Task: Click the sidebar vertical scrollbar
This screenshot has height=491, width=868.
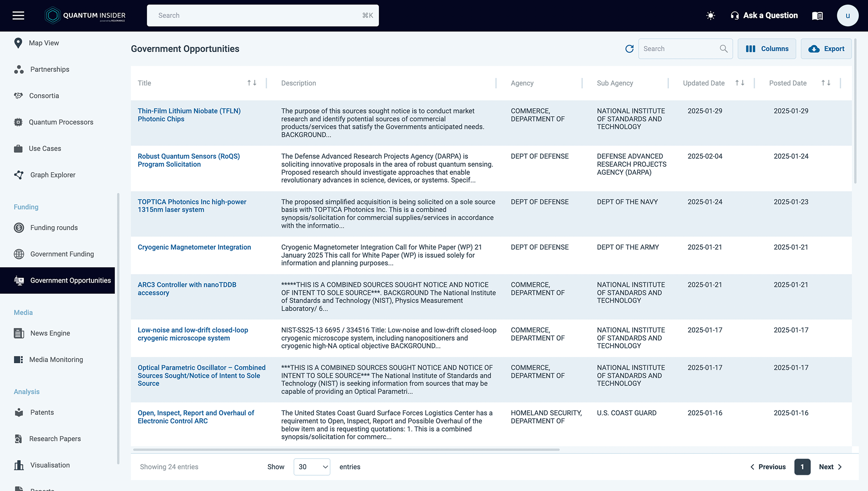Action: [x=118, y=329]
